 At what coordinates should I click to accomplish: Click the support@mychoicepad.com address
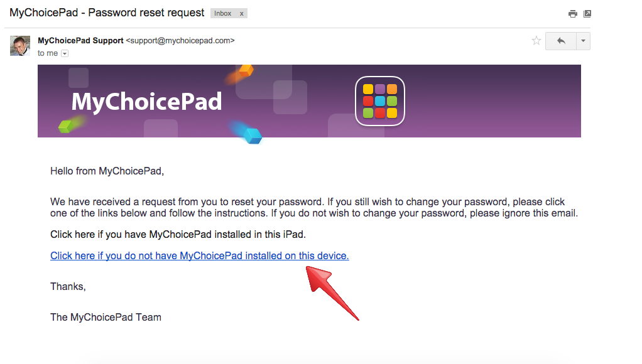180,41
